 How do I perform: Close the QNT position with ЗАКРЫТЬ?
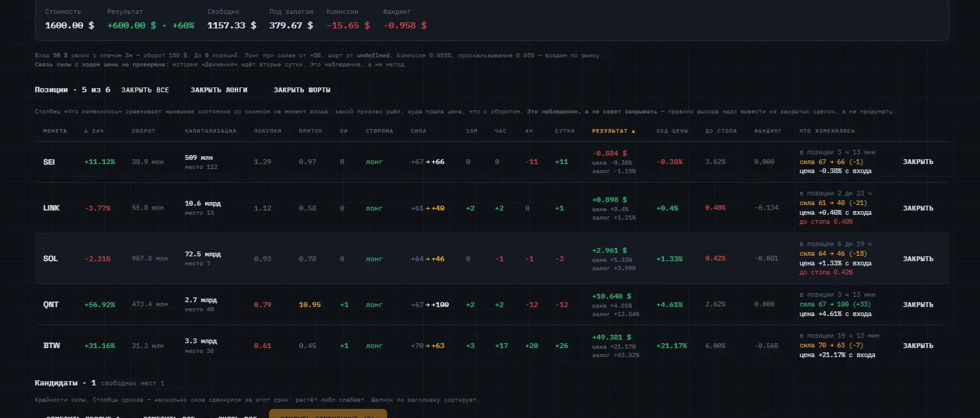click(918, 305)
